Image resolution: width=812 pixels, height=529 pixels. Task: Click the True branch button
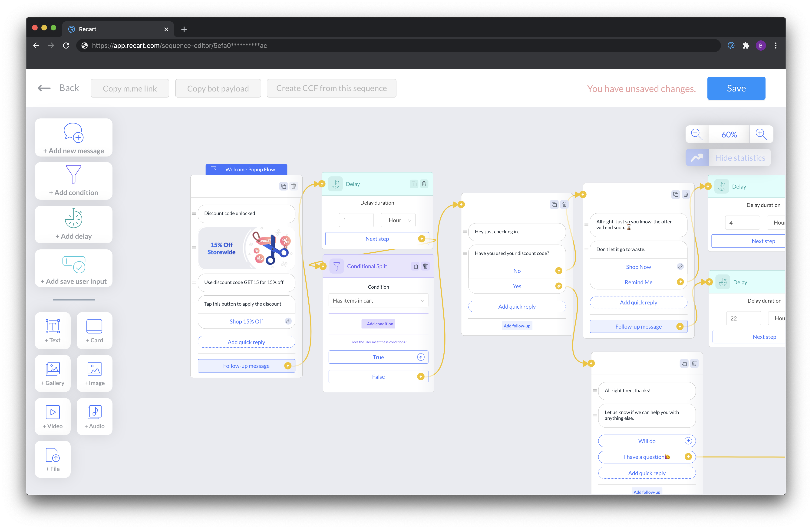tap(378, 357)
